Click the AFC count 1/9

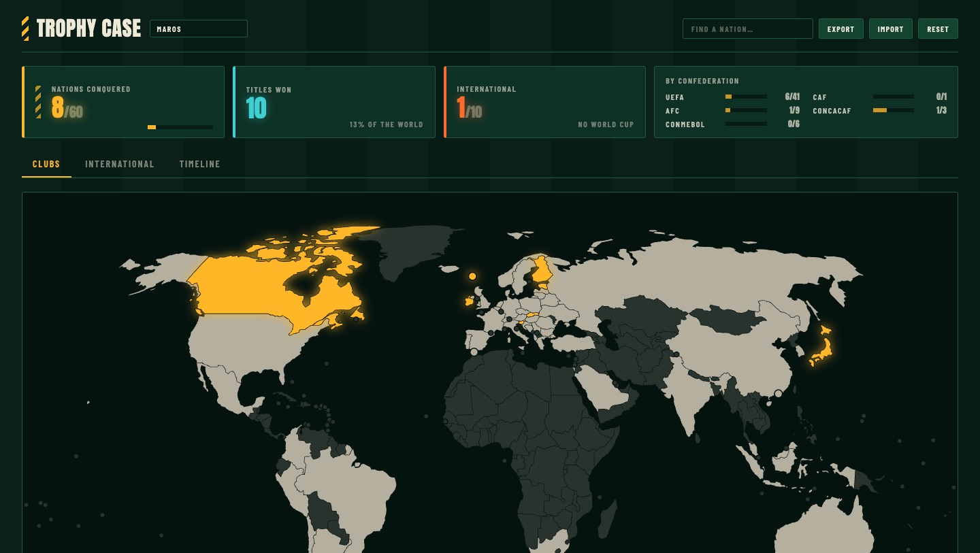coord(794,110)
